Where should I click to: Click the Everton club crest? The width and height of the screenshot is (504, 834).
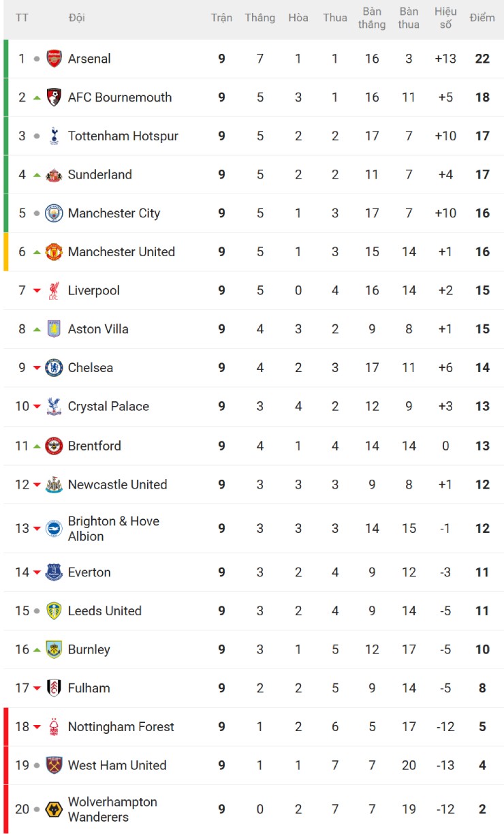click(x=54, y=572)
